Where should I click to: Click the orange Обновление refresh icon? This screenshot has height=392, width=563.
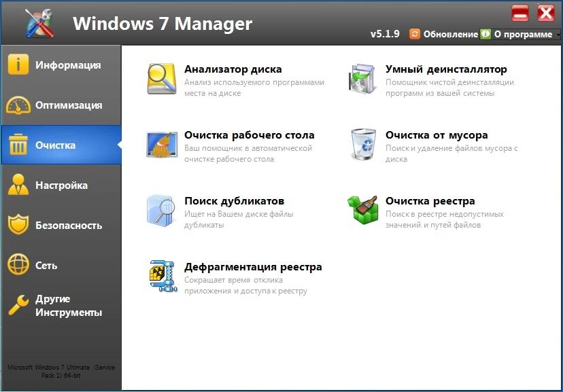pyautogui.click(x=414, y=34)
